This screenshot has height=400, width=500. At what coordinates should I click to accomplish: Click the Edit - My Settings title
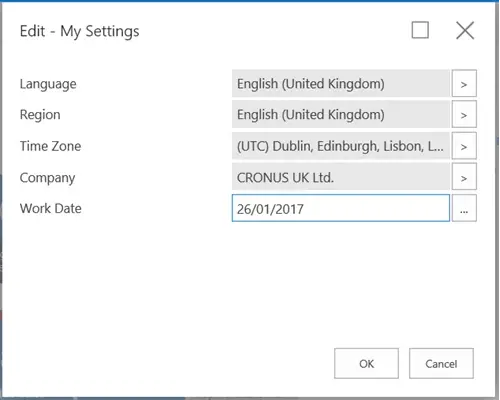(x=79, y=32)
